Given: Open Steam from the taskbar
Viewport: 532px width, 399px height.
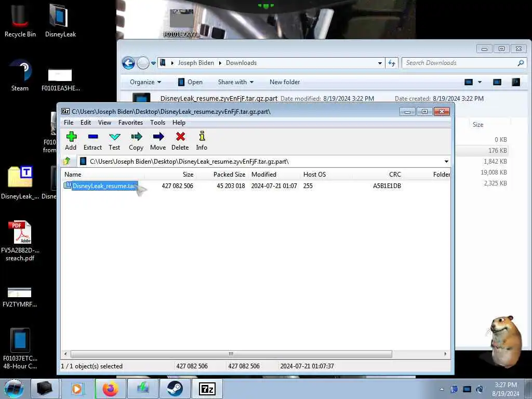Looking at the screenshot, I should [175, 389].
